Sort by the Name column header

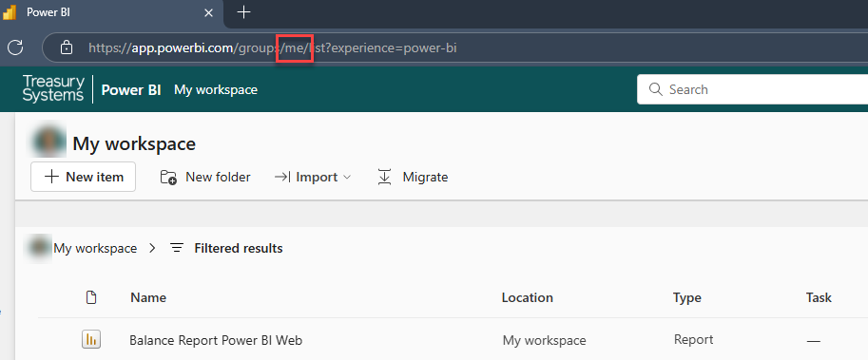click(x=148, y=297)
